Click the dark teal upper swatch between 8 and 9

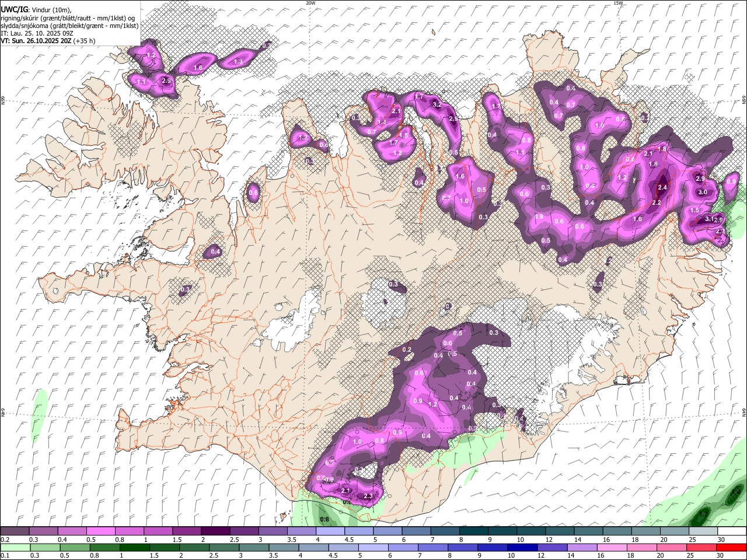click(x=474, y=531)
